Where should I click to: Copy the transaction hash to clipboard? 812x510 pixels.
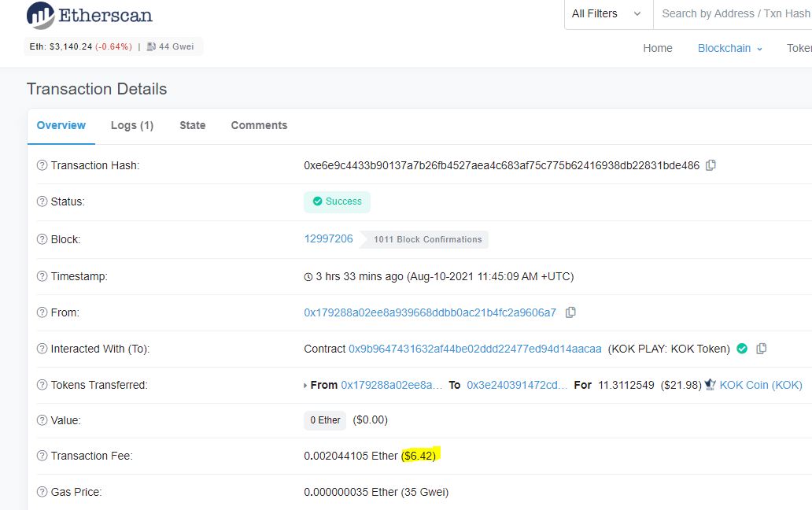710,165
